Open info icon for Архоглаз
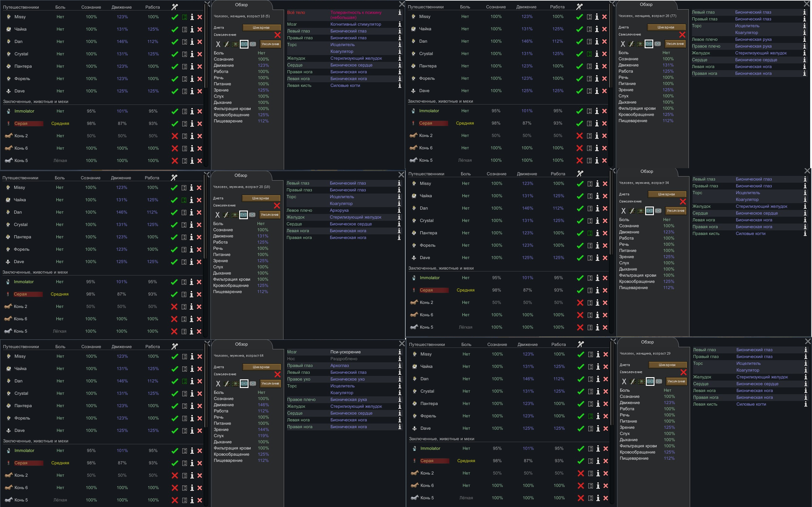The image size is (812, 507). tap(400, 365)
